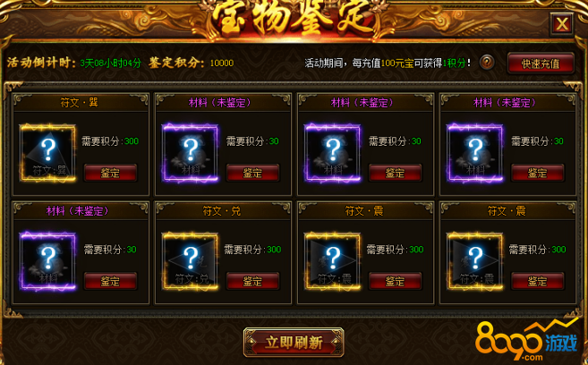Open 快速充值 quick recharge

pyautogui.click(x=541, y=64)
